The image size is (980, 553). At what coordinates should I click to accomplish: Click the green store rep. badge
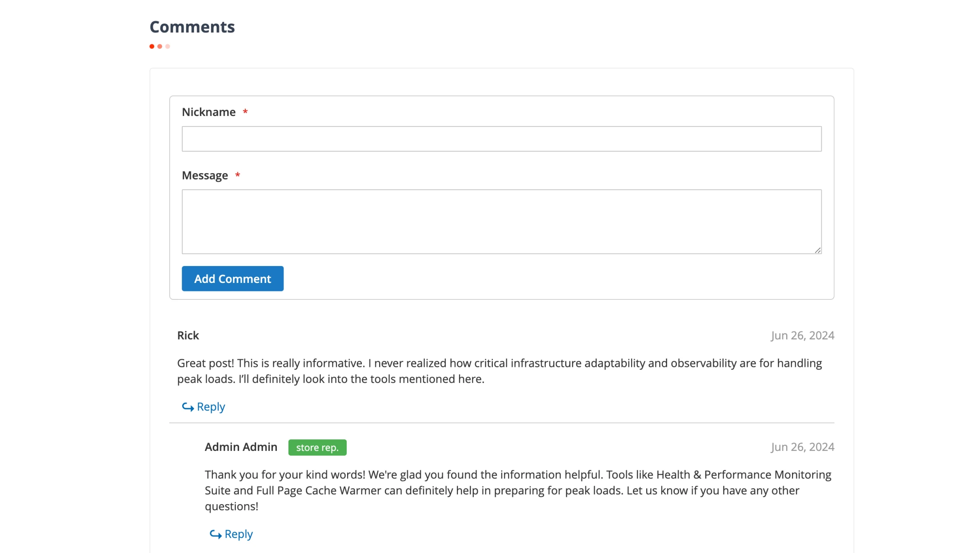[317, 447]
